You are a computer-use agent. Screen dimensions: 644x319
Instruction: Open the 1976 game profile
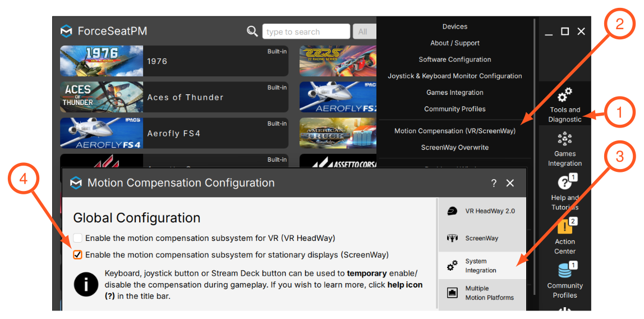tap(174, 61)
